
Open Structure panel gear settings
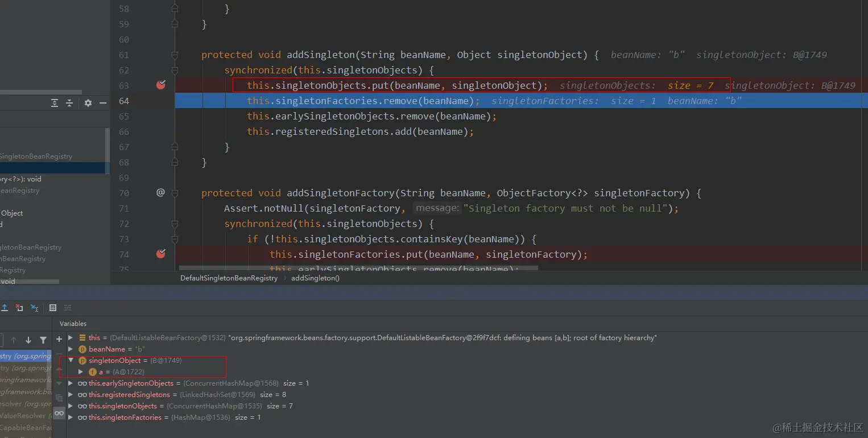click(88, 103)
